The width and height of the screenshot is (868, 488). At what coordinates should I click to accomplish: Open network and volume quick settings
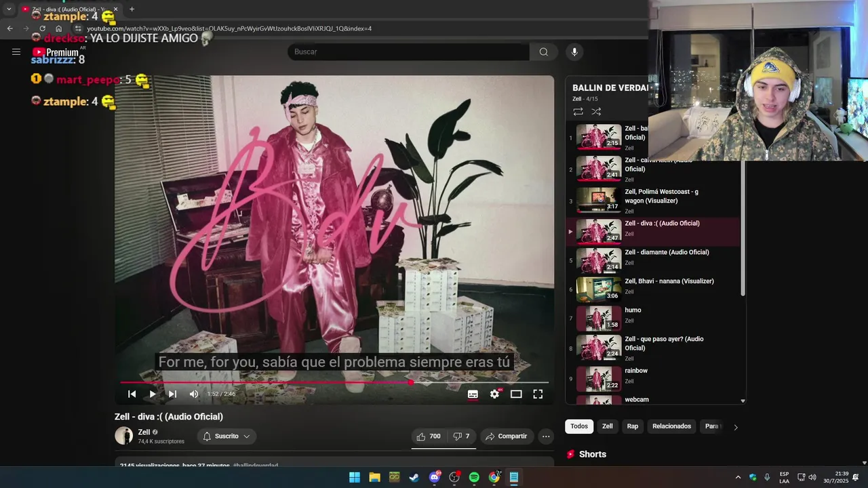pos(807,477)
